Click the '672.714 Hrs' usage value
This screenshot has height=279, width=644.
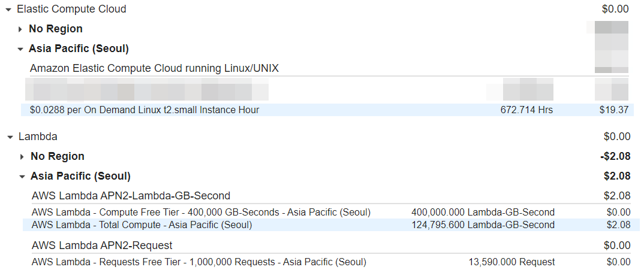coord(526,110)
